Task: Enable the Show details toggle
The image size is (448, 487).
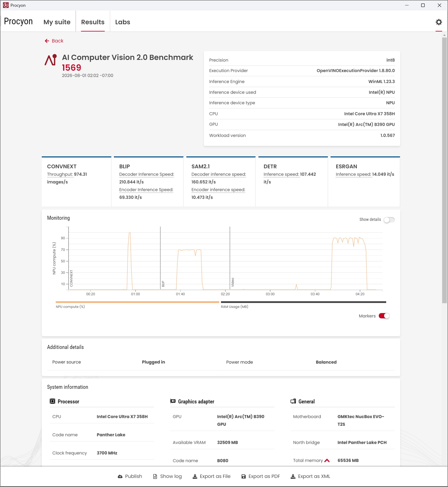Action: [x=389, y=220]
